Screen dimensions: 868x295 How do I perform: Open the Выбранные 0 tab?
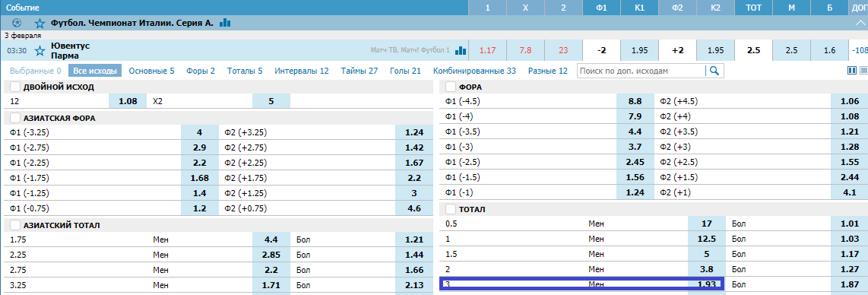tap(36, 71)
